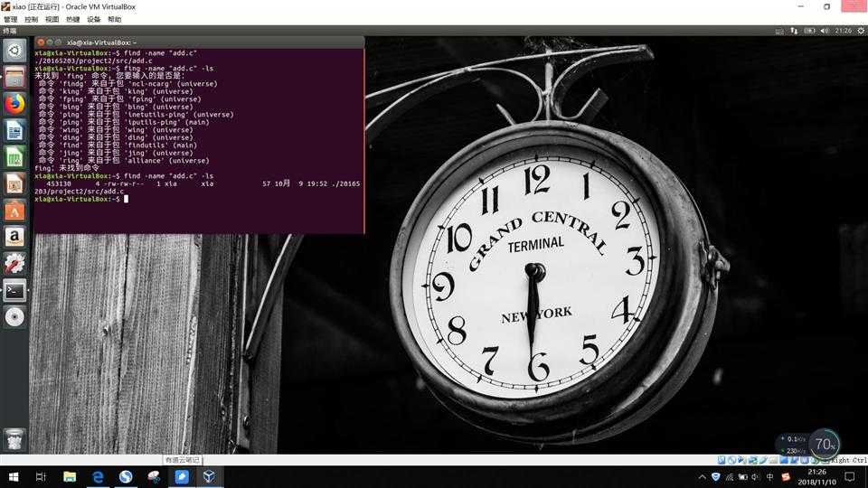This screenshot has width=868, height=488.
Task: Launch Firefox from the Ubuntu launcher
Action: click(x=14, y=103)
